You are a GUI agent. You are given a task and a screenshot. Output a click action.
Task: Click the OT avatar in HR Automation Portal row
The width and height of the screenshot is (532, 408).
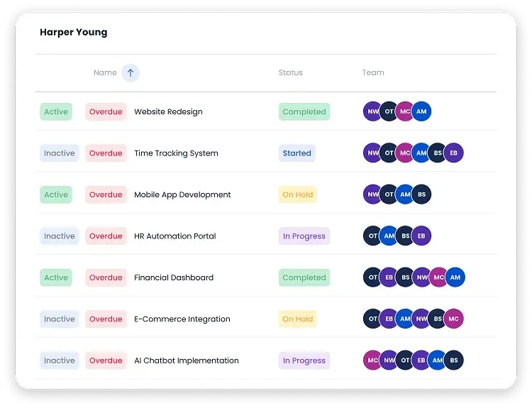[x=372, y=236]
